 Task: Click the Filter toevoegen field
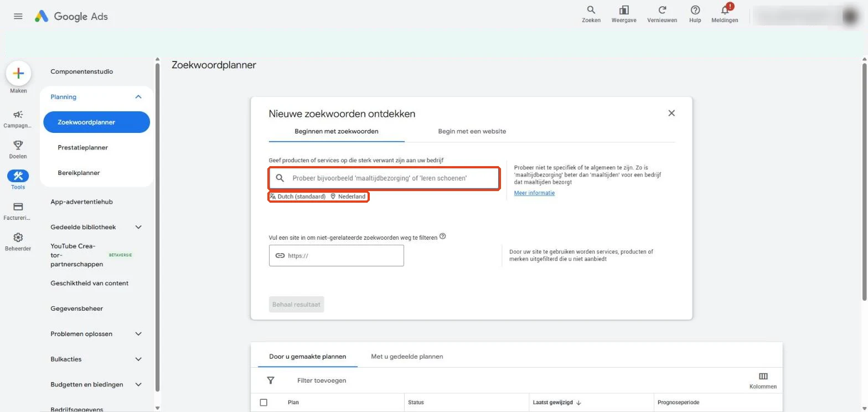pos(322,380)
